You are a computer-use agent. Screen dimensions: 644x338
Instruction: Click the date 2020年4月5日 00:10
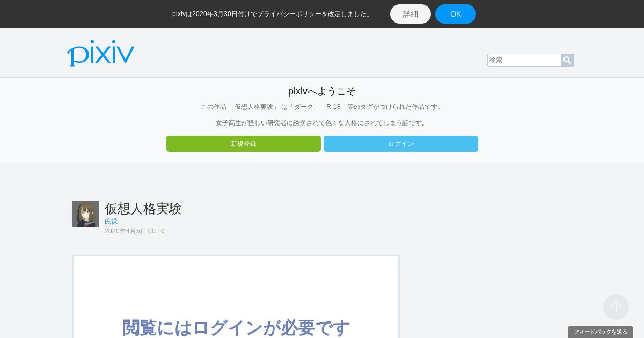tap(135, 231)
